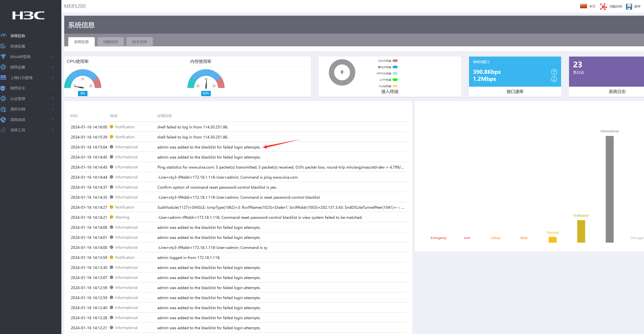Switch to the 功能向导 tab
This screenshot has height=334, width=644.
pos(110,42)
